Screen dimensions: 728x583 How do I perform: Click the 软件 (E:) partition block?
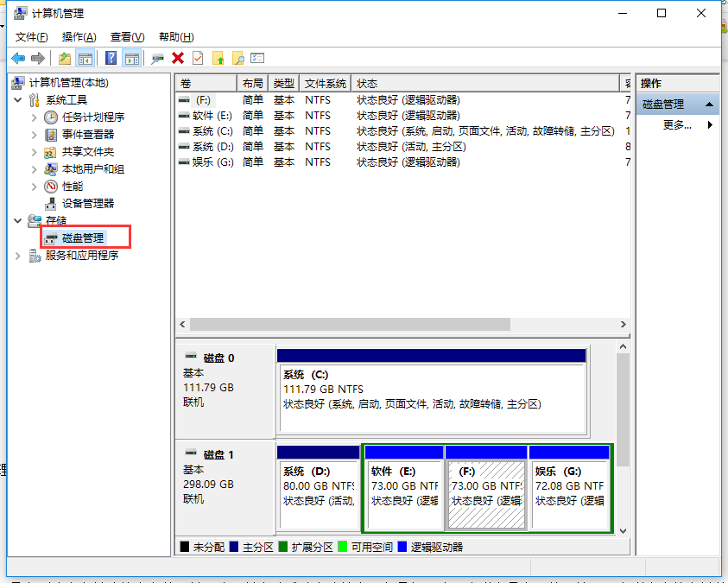click(x=403, y=488)
